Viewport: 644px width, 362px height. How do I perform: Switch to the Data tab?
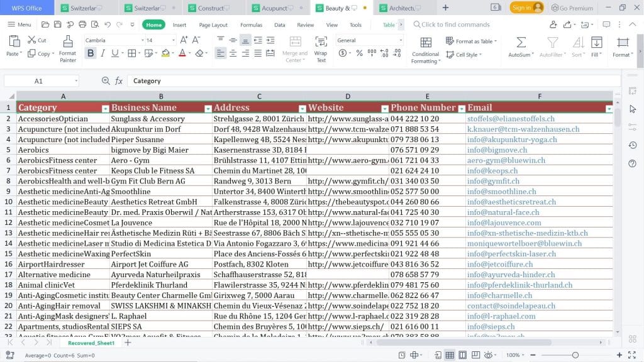(x=280, y=25)
